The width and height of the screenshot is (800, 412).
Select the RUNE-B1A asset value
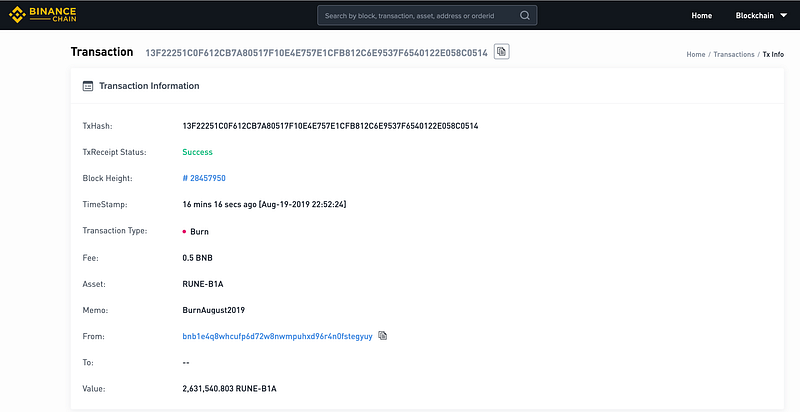click(x=203, y=284)
